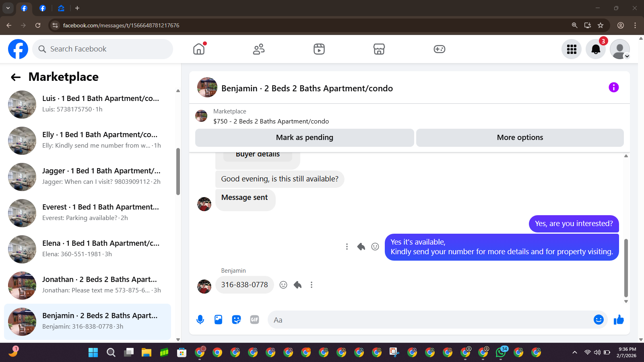The width and height of the screenshot is (644, 362).
Task: Click the Mark as pending button
Action: [x=305, y=138]
